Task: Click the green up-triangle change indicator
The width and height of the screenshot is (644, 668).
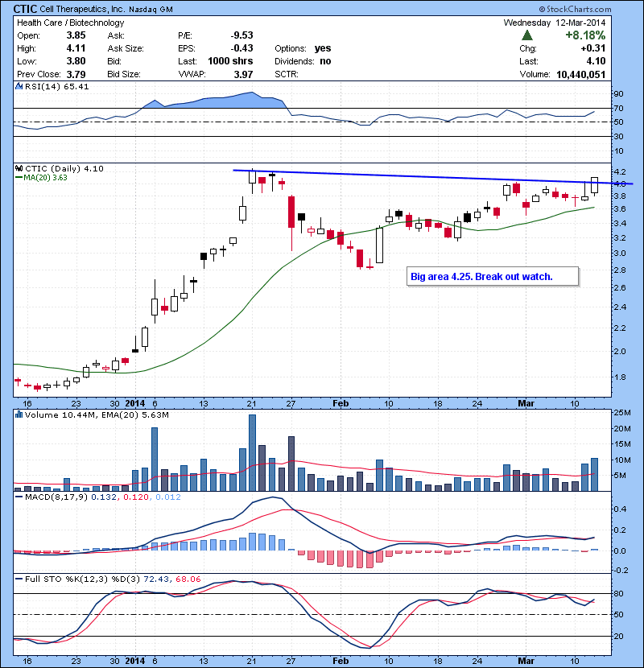Action: pos(527,35)
